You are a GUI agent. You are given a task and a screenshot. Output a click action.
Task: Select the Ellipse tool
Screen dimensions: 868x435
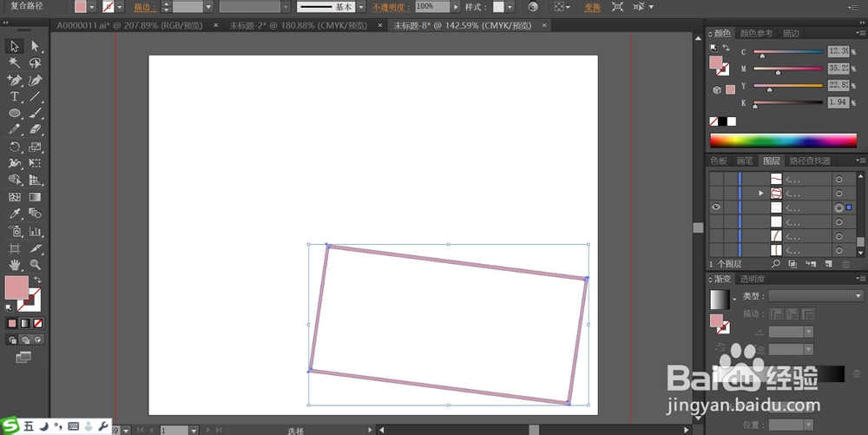[15, 113]
